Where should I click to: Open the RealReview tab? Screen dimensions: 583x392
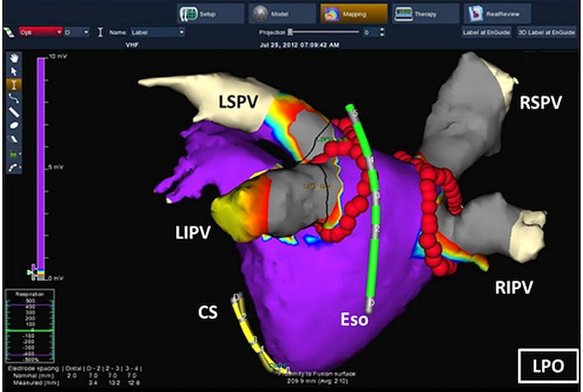point(497,14)
